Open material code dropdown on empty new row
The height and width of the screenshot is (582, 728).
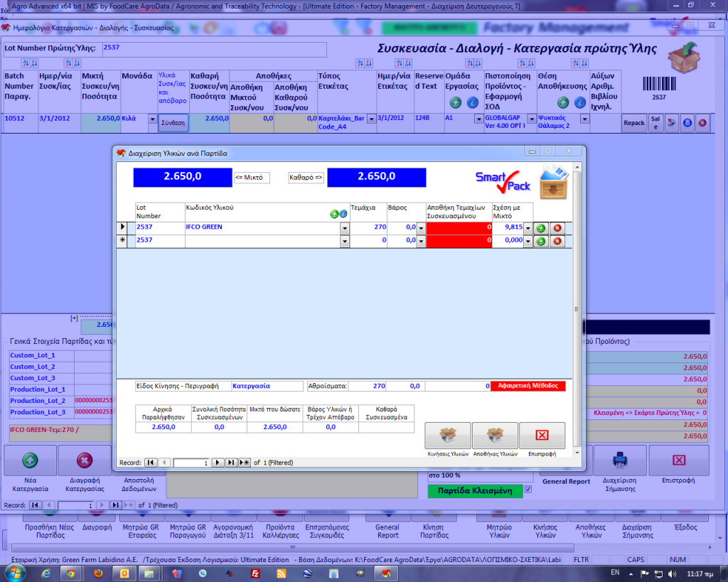(x=345, y=241)
